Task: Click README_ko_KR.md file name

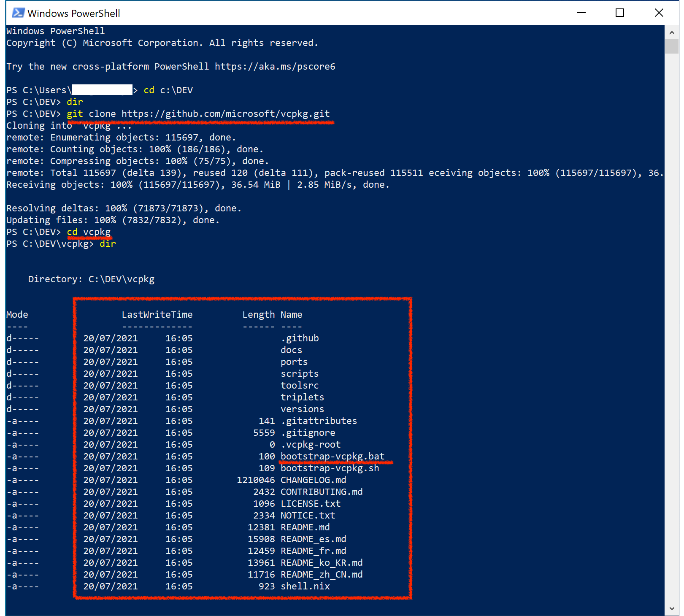Action: point(322,563)
